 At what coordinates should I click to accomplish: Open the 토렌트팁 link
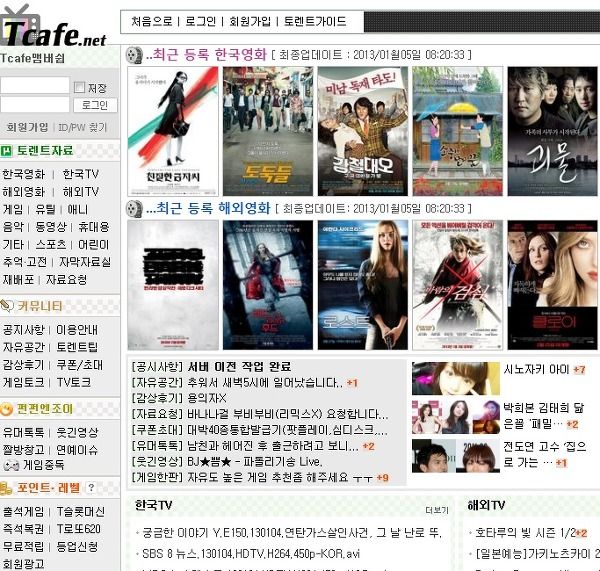(77, 347)
